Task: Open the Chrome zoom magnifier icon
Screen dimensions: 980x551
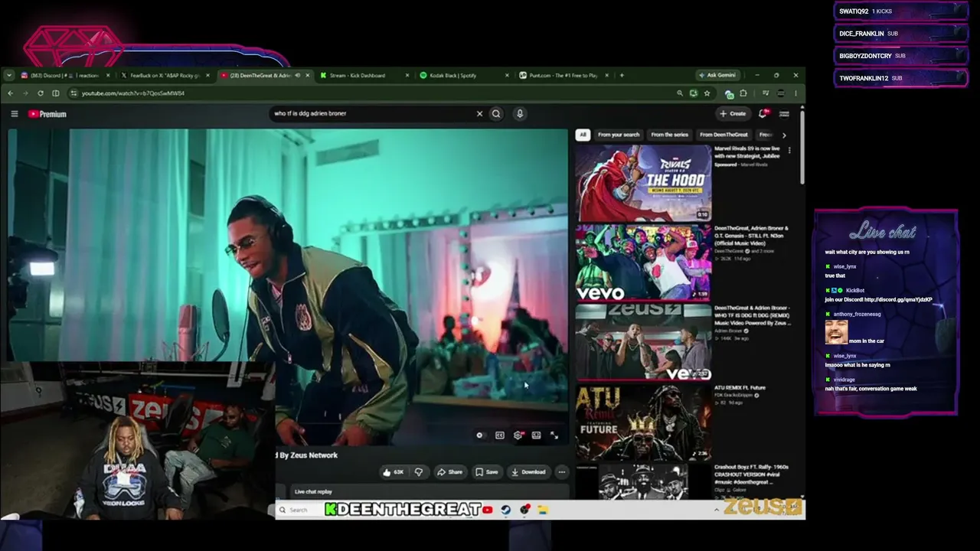Action: point(679,93)
